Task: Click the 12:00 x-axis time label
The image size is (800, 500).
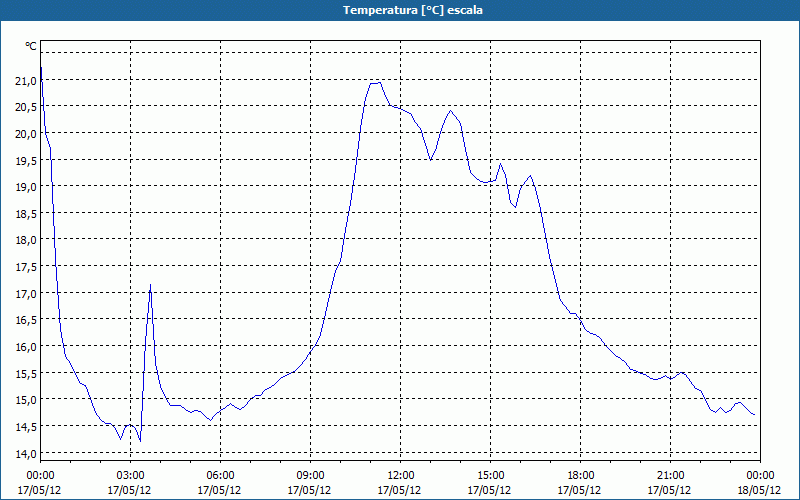Action: click(400, 476)
